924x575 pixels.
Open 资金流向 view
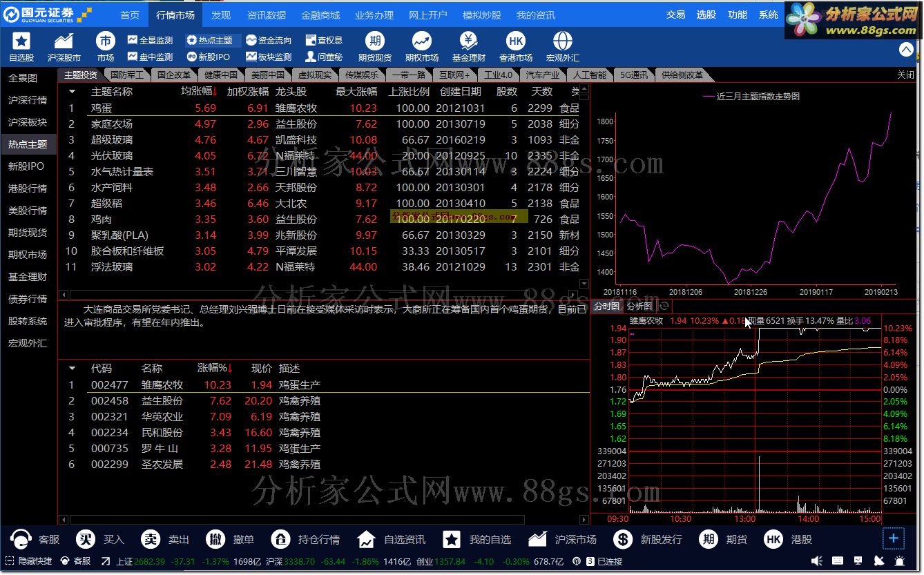coord(269,41)
